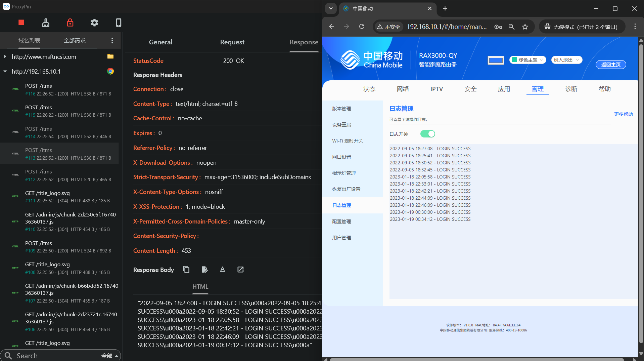Click the text format icon for response body
The image size is (644, 361).
click(x=222, y=270)
